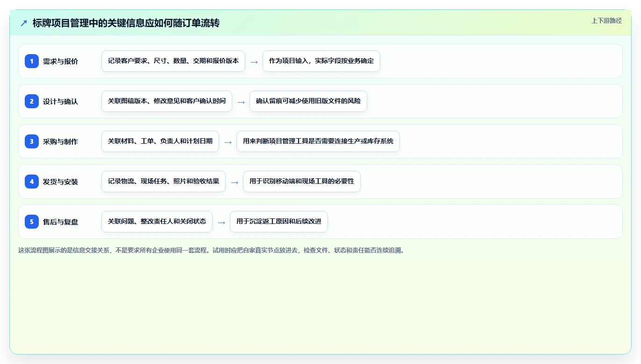641x364 pixels.
Task: Click the box 确认留痕可减少使用旧版文件的风险
Action: point(308,101)
